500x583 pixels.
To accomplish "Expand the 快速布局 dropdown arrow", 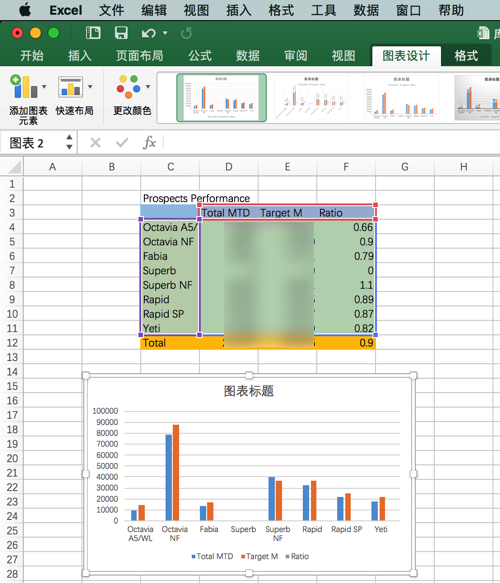I will click(90, 87).
